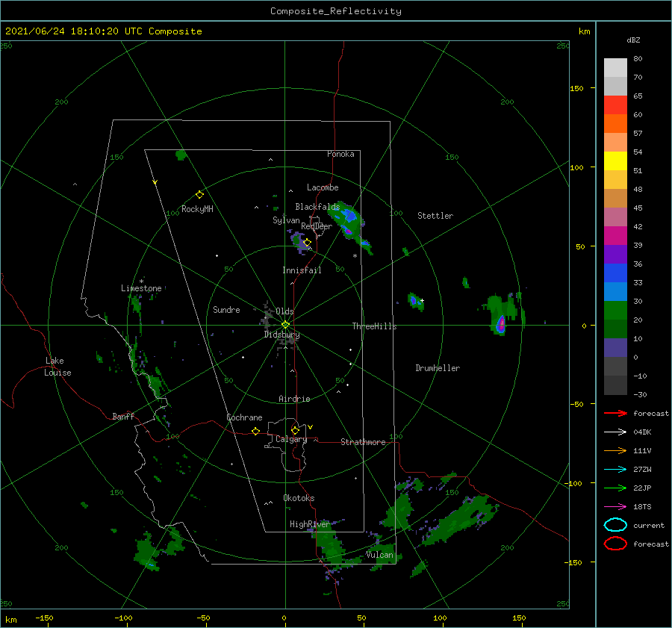Screen dimensions: 672x628
Task: Click the Strathmore label
Action: coord(363,442)
